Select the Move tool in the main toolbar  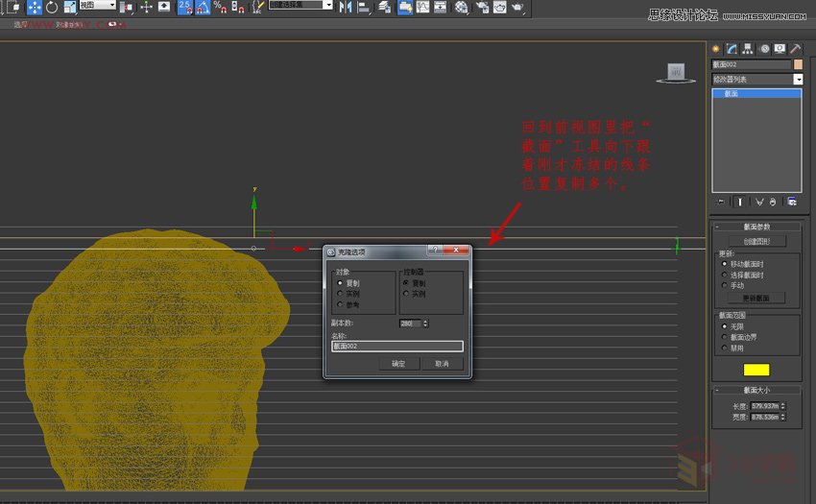(x=35, y=7)
